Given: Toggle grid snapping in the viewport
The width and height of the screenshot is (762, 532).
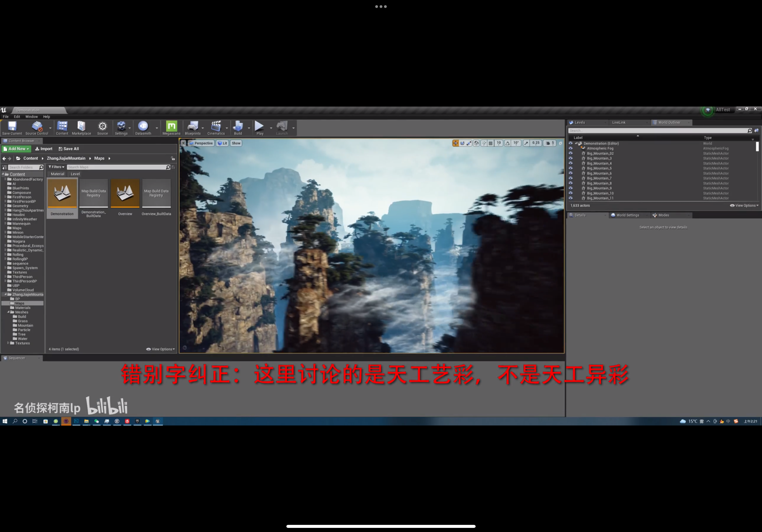Looking at the screenshot, I should 490,143.
